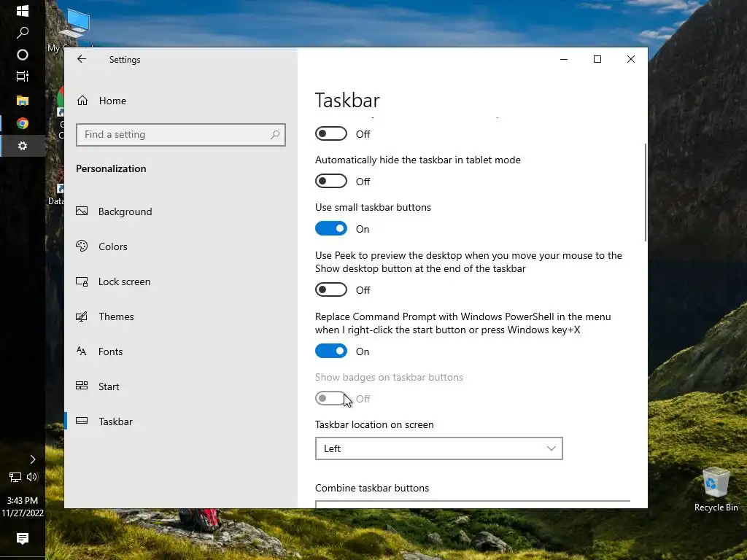This screenshot has height=560, width=747.
Task: Launch Cortana circle icon in taskbar
Action: click(x=23, y=55)
